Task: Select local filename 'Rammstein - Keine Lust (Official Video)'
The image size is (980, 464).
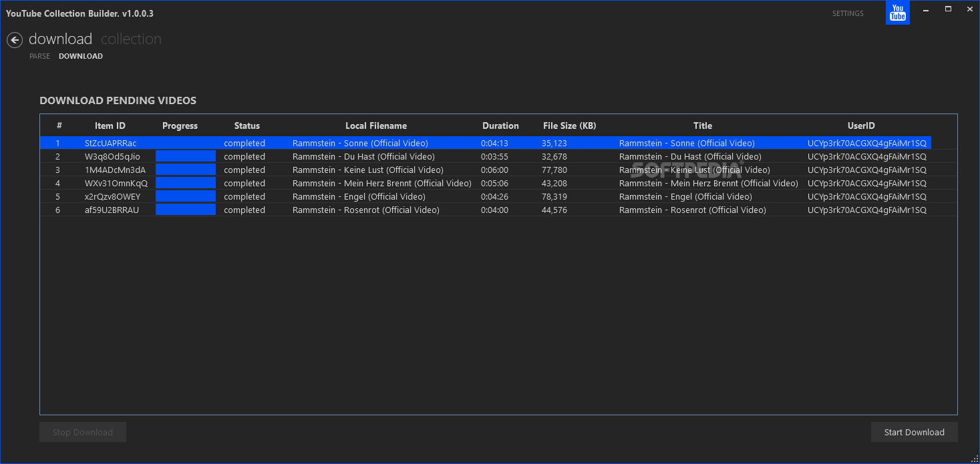Action: 368,170
